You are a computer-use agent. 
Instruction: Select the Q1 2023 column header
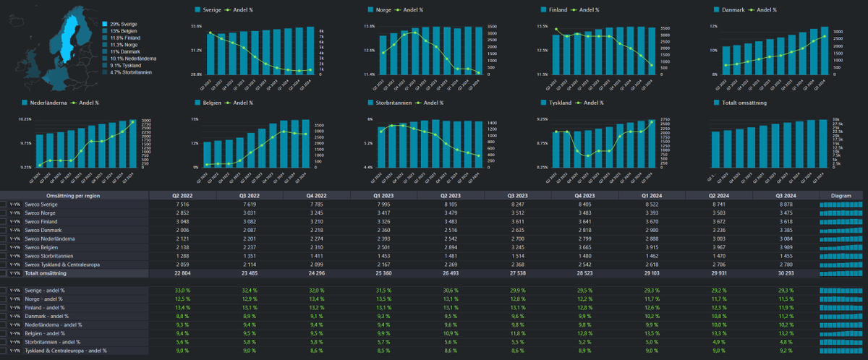[x=383, y=195]
